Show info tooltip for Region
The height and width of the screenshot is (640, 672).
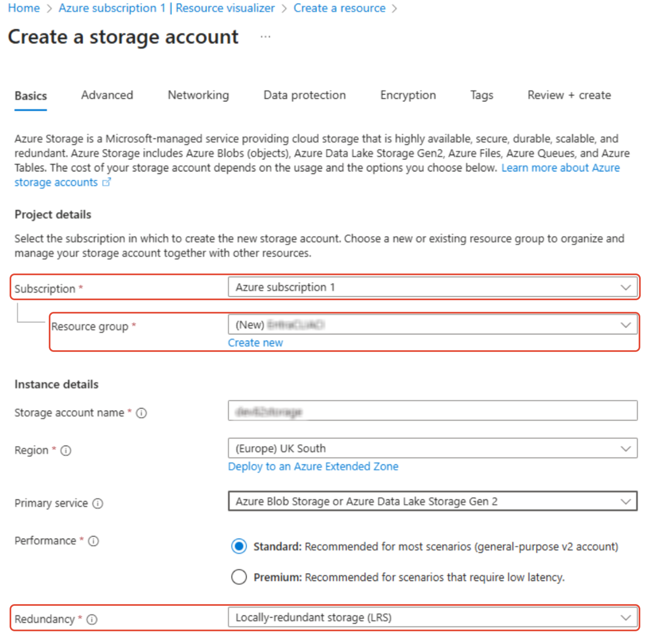tap(66, 451)
